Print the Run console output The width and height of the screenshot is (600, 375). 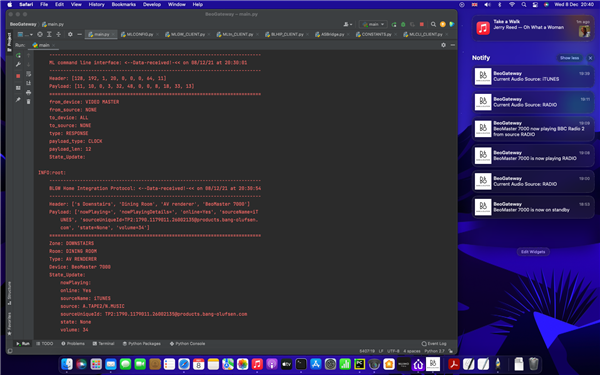[28, 92]
